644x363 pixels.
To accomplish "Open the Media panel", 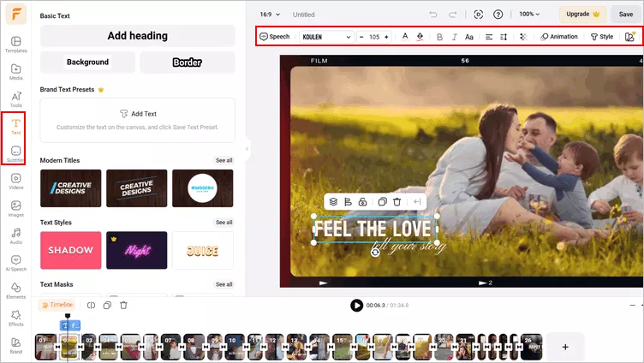I will coord(16,72).
